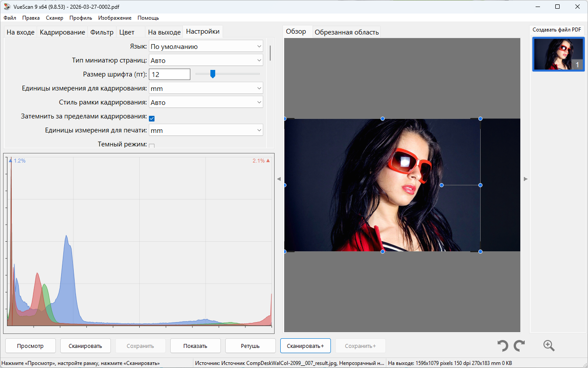Collapse left panel with the arrow icon
This screenshot has width=588, height=368.
click(279, 179)
